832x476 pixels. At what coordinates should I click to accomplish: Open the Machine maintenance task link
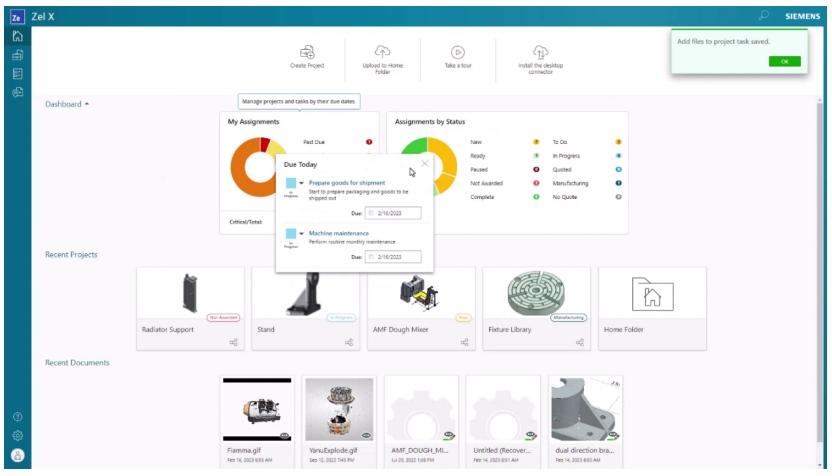339,233
